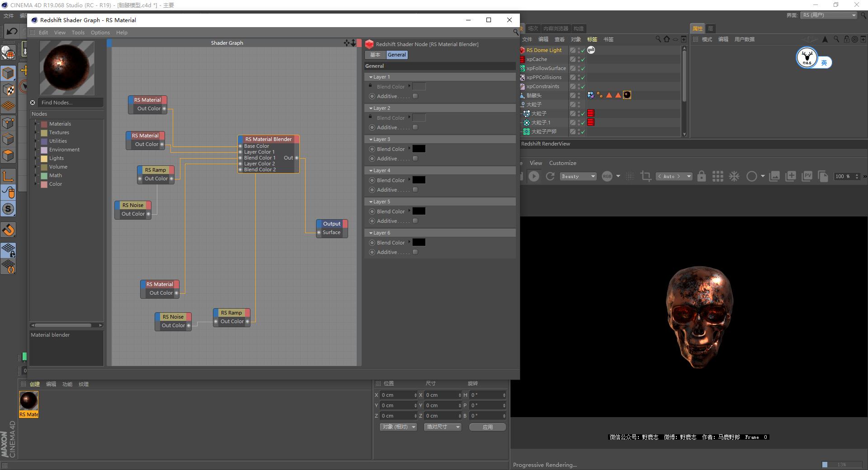The height and width of the screenshot is (470, 868).
Task: Open the Tools menu in Shader Graph
Action: tap(78, 33)
